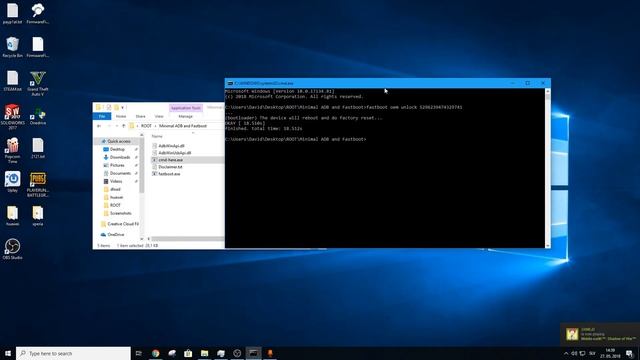This screenshot has height=360, width=640.
Task: Open Google Chrome from the taskbar
Action: (x=156, y=353)
